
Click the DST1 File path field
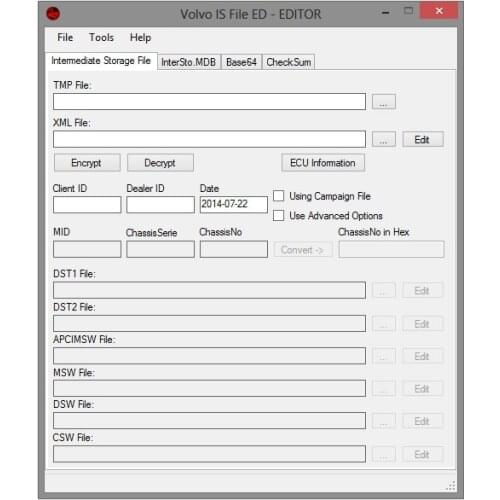tap(209, 290)
